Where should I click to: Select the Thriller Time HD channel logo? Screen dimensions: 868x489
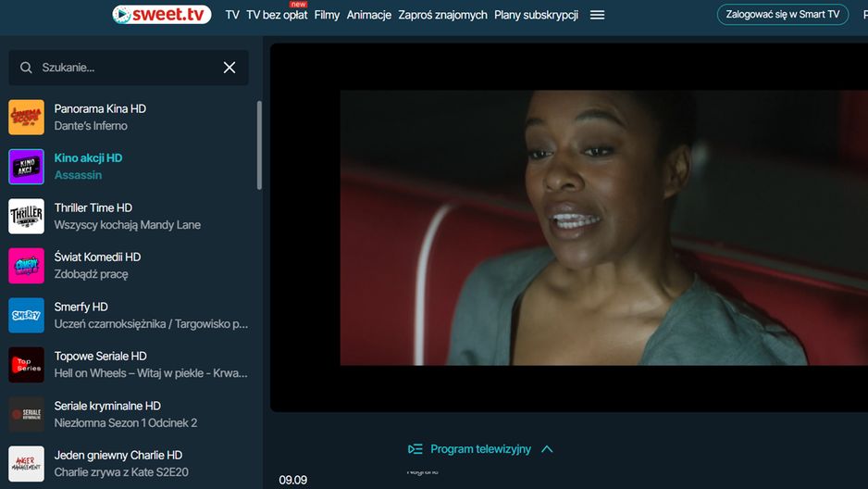click(26, 216)
